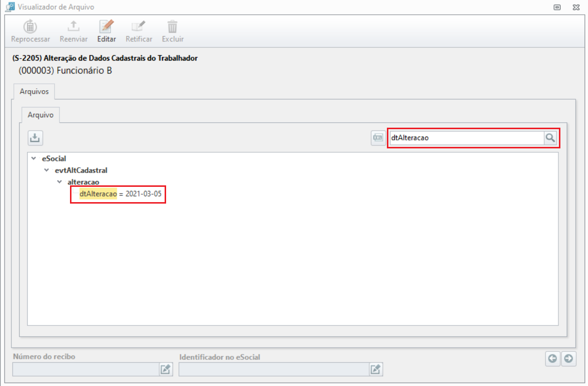Image resolution: width=588 pixels, height=386 pixels.
Task: Collapse the evtAltCadastral tree node
Action: (x=46, y=170)
